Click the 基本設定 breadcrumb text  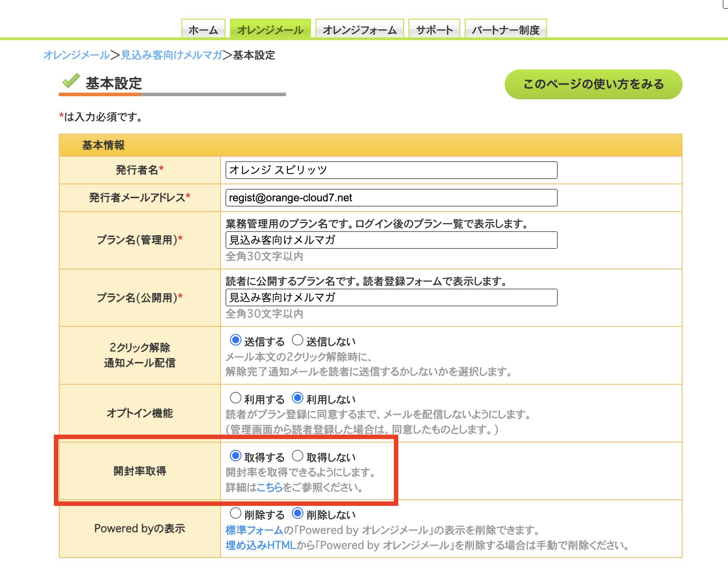pos(254,55)
